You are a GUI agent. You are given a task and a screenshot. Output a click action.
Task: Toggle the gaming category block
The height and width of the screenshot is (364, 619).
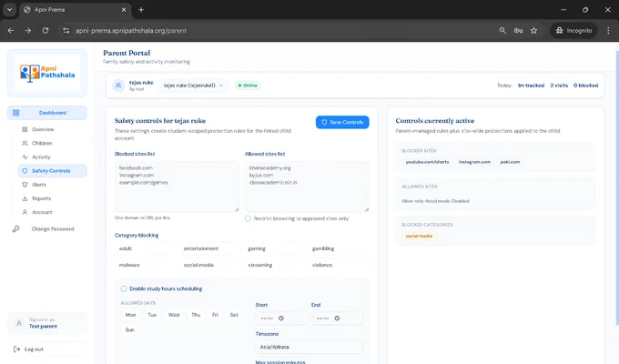(274, 248)
